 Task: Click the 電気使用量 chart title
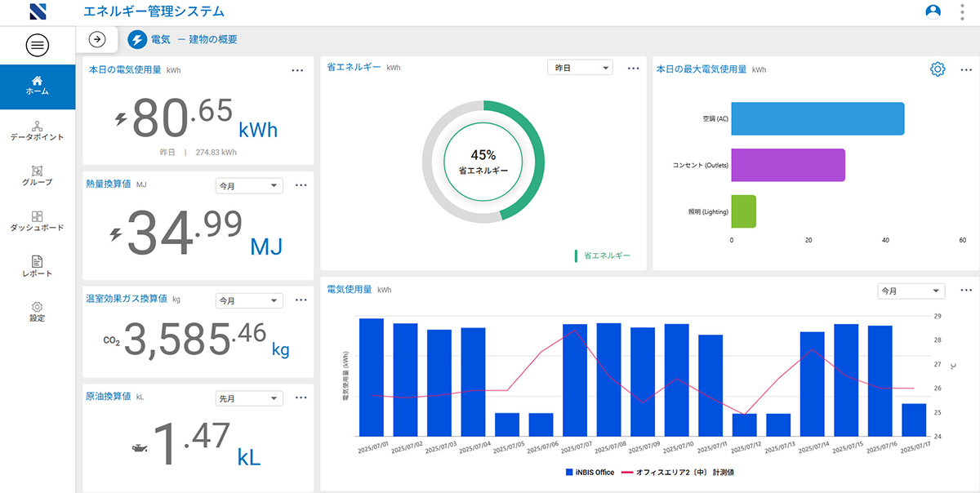click(350, 289)
